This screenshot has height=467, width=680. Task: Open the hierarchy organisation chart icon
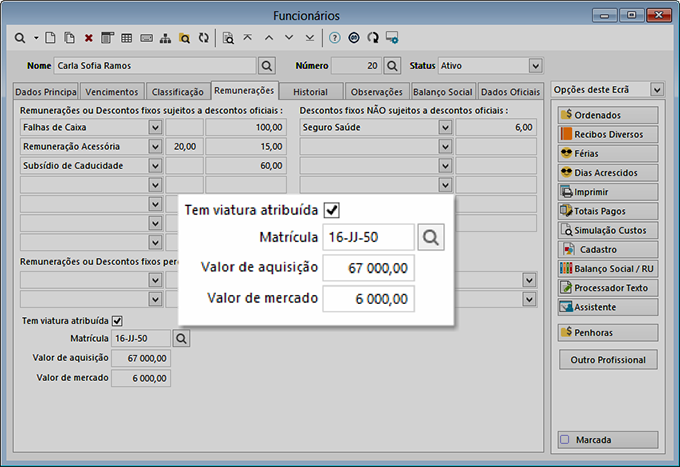pos(165,38)
